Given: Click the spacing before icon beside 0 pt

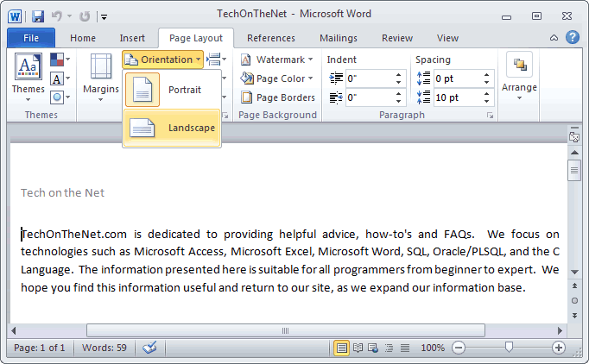Looking at the screenshot, I should point(423,78).
